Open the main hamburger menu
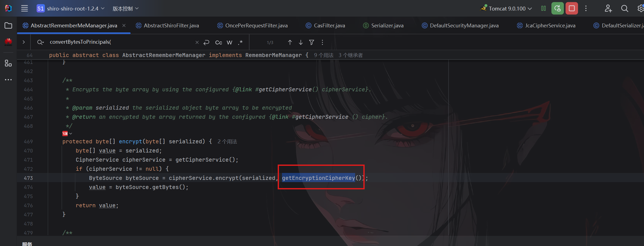This screenshot has height=246, width=644. 24,8
